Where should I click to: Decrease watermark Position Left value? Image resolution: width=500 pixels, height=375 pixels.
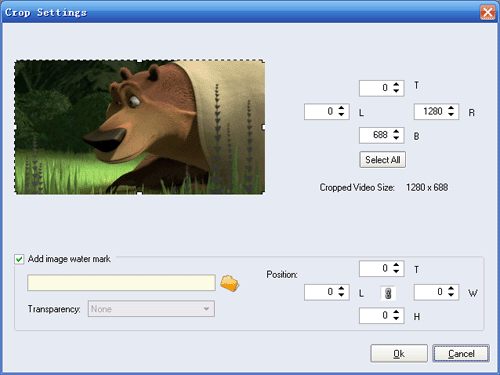click(341, 295)
